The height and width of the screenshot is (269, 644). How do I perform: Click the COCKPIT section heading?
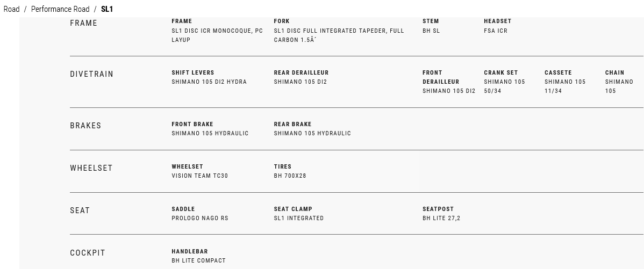pyautogui.click(x=88, y=253)
